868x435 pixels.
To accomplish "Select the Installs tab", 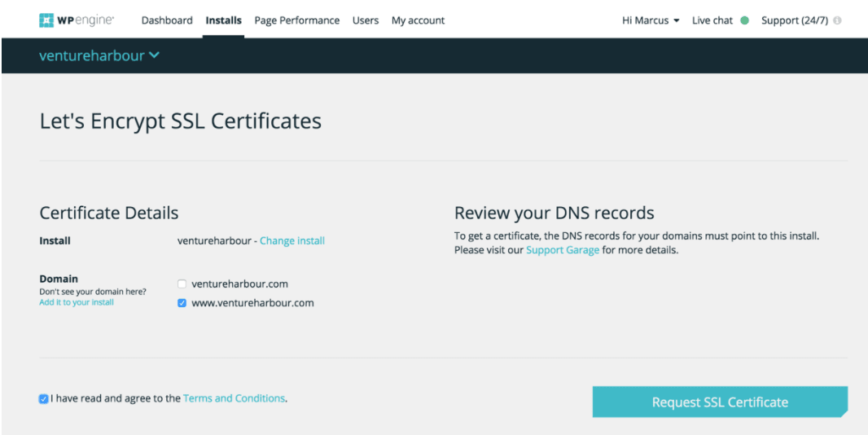I will [x=224, y=20].
